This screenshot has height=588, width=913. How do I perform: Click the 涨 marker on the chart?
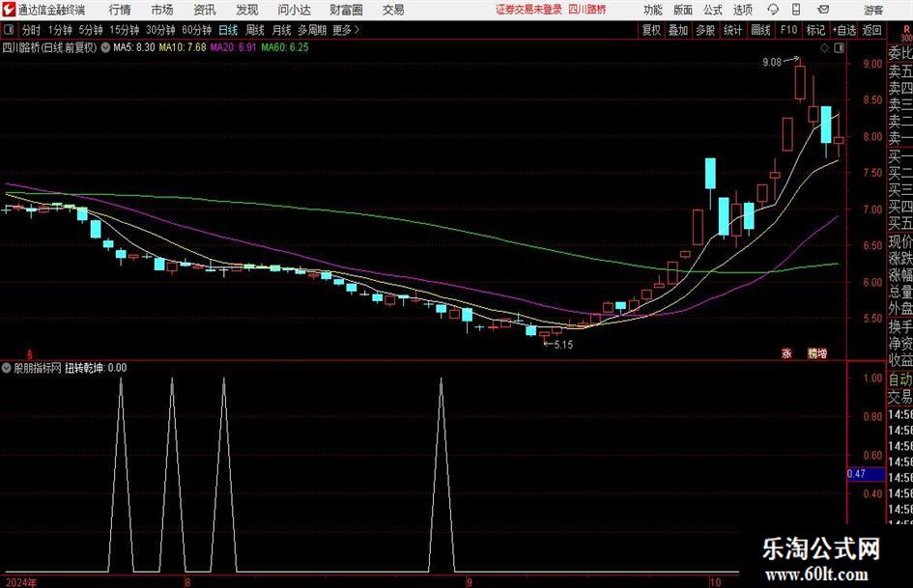[x=786, y=353]
